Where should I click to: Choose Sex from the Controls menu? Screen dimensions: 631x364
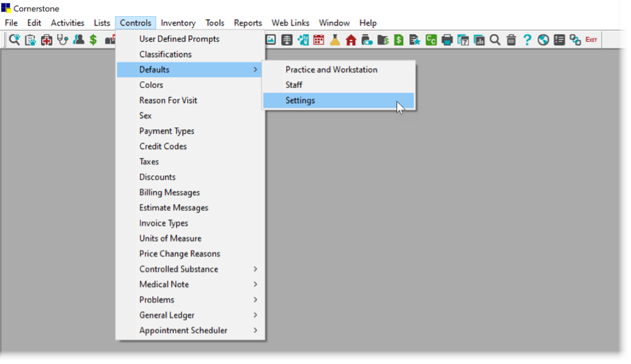(189, 115)
